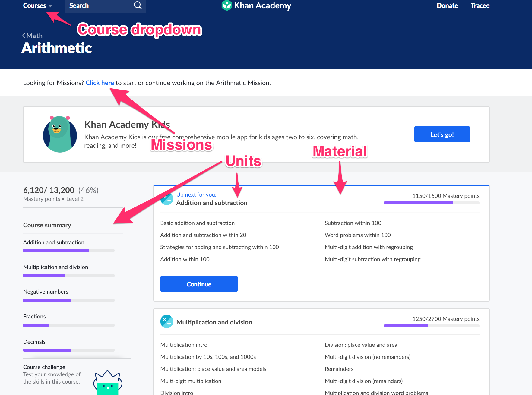Open Word problems within 100 lesson
This screenshot has width=532, height=395.
[358, 235]
